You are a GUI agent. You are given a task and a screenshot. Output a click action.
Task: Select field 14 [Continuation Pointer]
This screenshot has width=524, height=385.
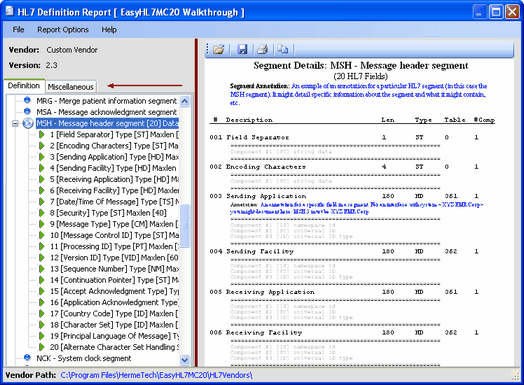tap(114, 280)
